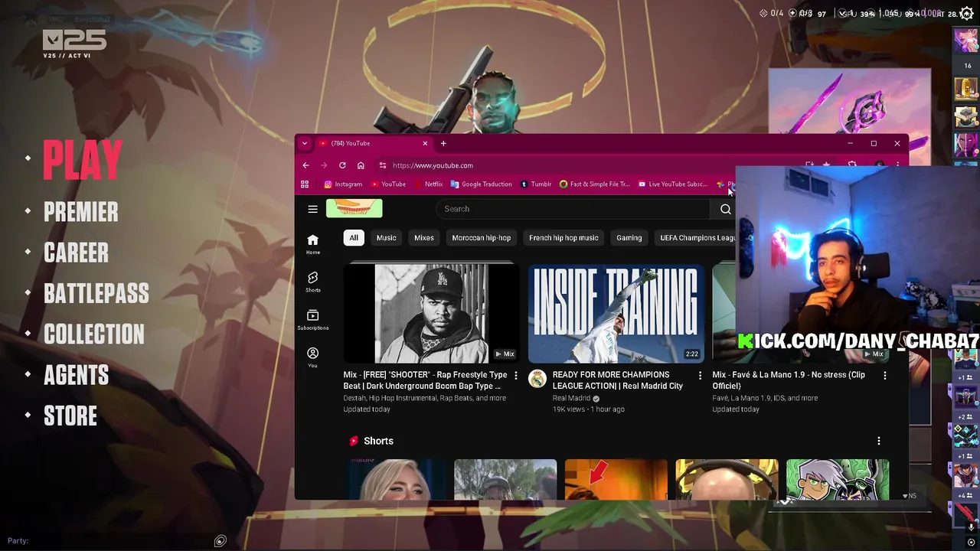980x551 pixels.
Task: Click the V25 Act VI logo
Action: point(74,44)
